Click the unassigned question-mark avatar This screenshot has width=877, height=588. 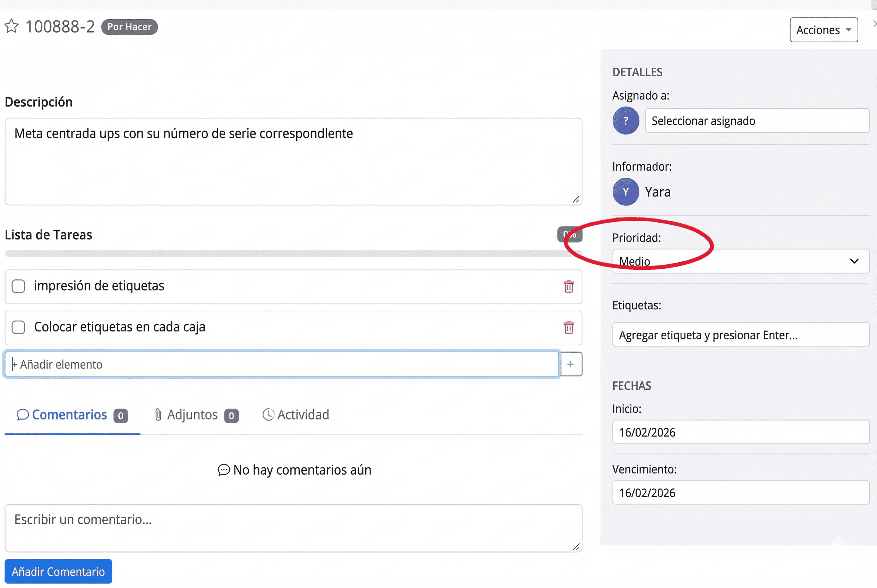625,121
